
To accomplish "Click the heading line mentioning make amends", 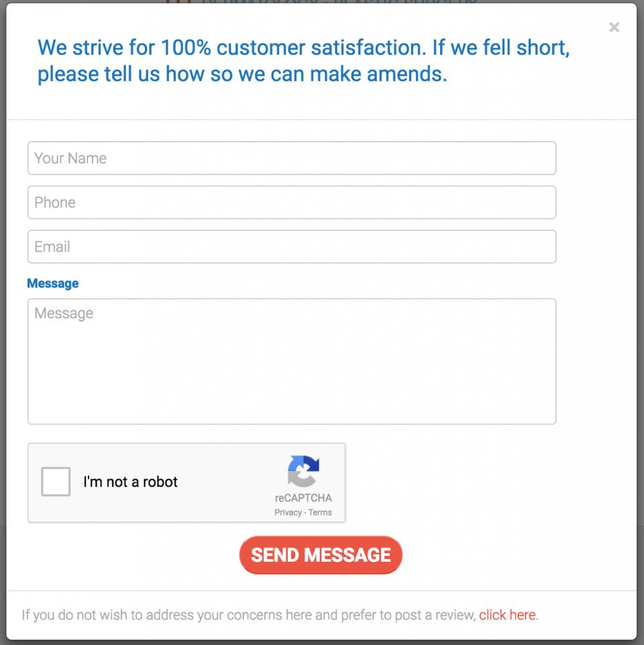I will 242,75.
